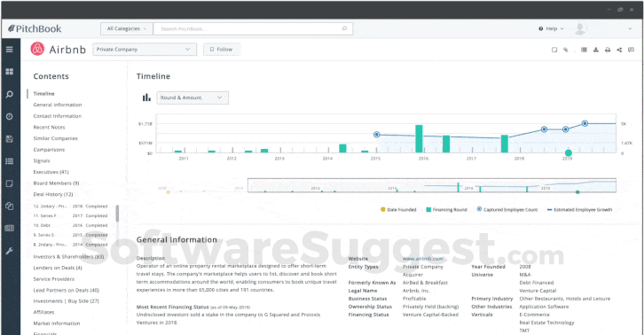Open Investments | Buy Side (27)
This screenshot has height=335, width=644.
pyautogui.click(x=67, y=301)
